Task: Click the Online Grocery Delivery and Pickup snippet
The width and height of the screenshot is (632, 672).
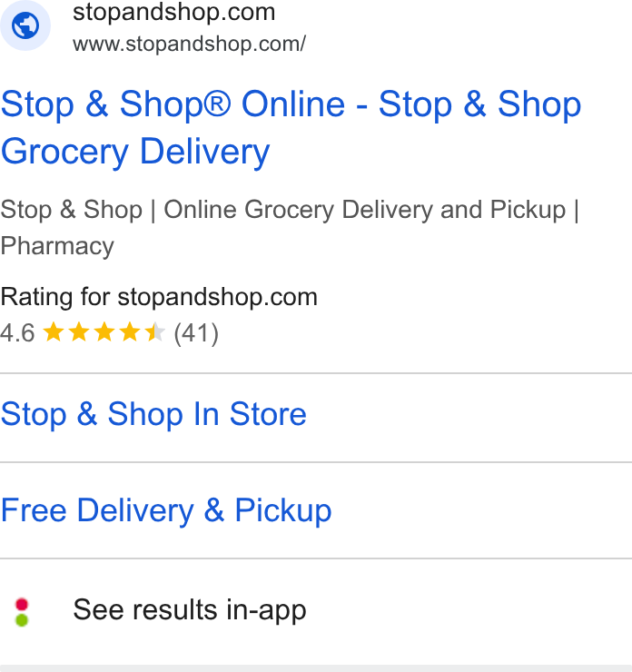Action: click(365, 210)
